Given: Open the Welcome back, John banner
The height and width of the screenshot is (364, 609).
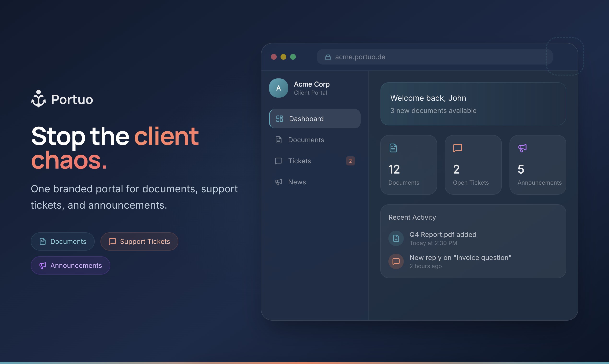Looking at the screenshot, I should pyautogui.click(x=473, y=104).
